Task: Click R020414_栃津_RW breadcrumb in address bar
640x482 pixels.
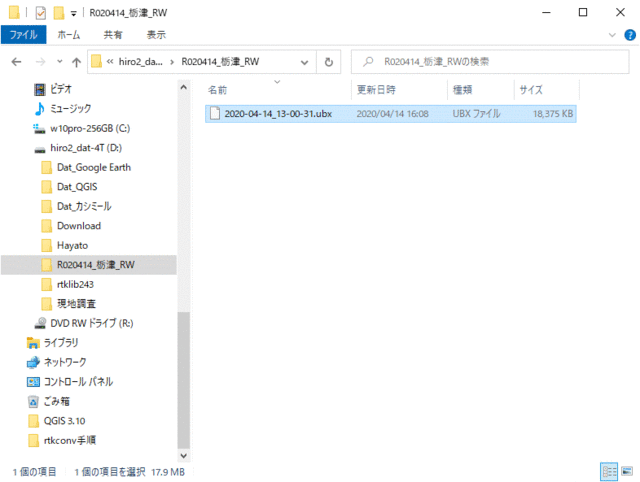Action: click(220, 62)
